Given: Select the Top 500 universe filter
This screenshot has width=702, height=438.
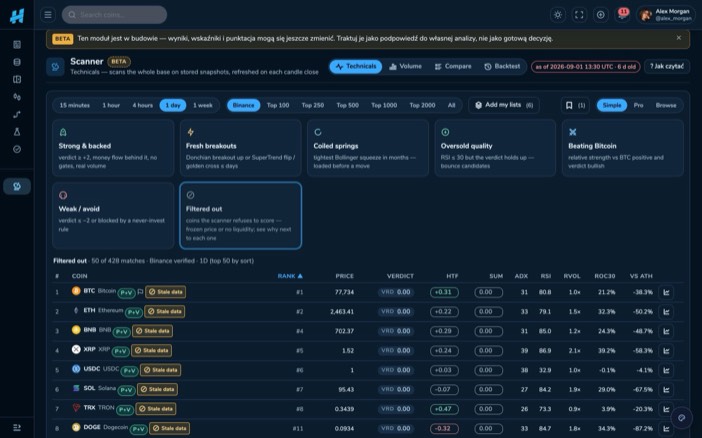Looking at the screenshot, I should point(347,105).
